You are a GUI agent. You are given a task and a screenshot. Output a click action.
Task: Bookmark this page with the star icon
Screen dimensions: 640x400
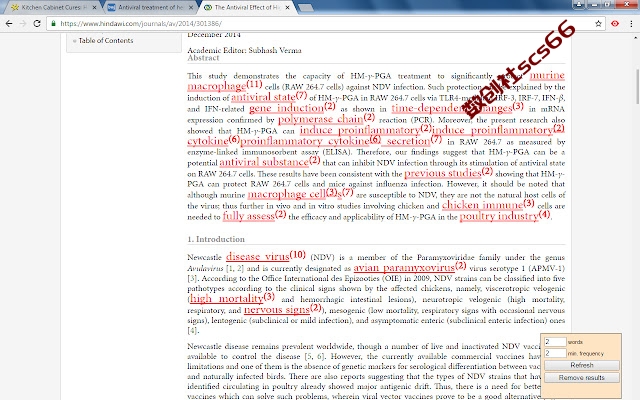click(x=598, y=24)
